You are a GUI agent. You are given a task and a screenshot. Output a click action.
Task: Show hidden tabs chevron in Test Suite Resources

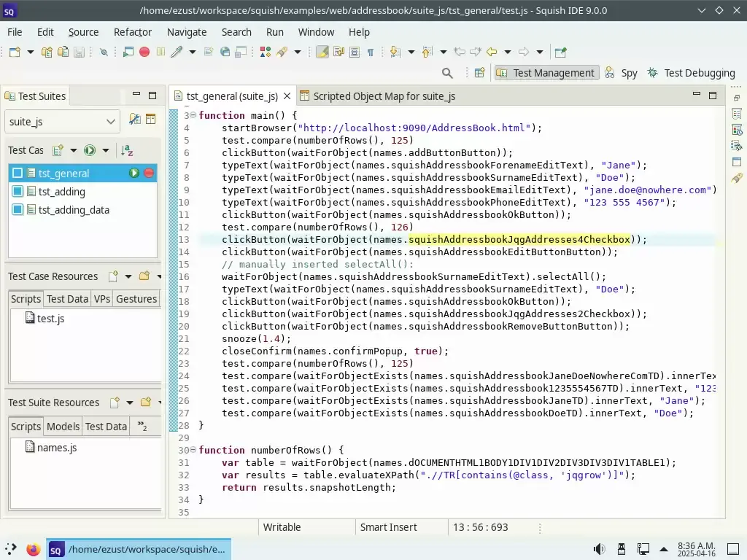[x=142, y=426]
